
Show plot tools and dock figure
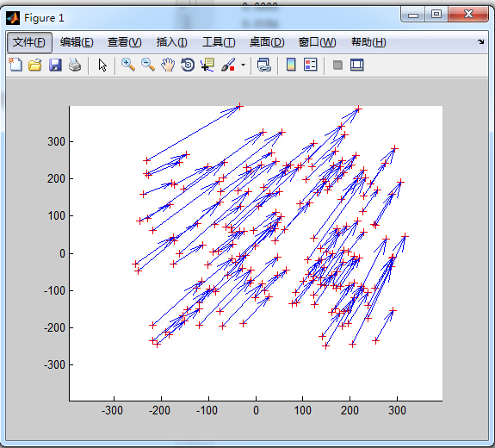point(357,65)
